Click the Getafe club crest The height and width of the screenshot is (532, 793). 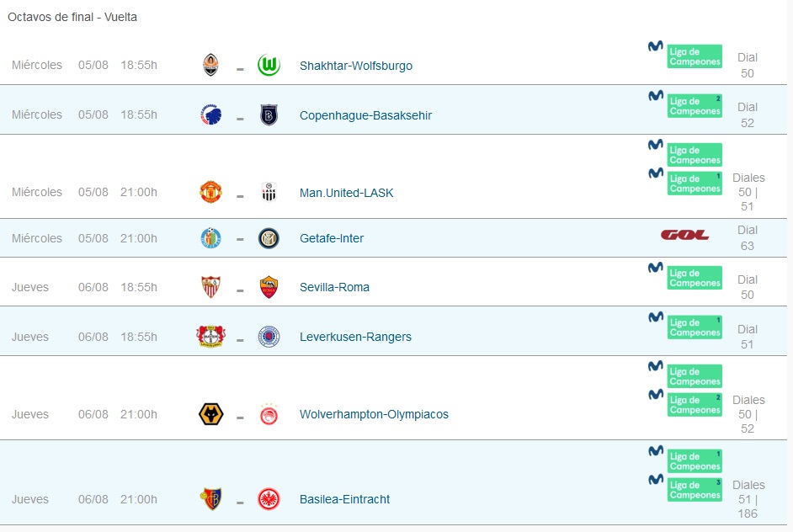211,238
